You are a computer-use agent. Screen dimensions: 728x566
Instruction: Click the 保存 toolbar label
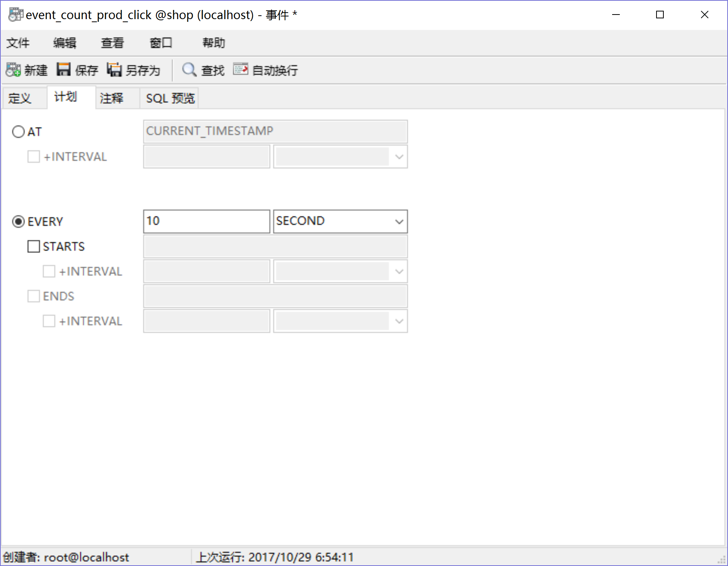tap(86, 70)
